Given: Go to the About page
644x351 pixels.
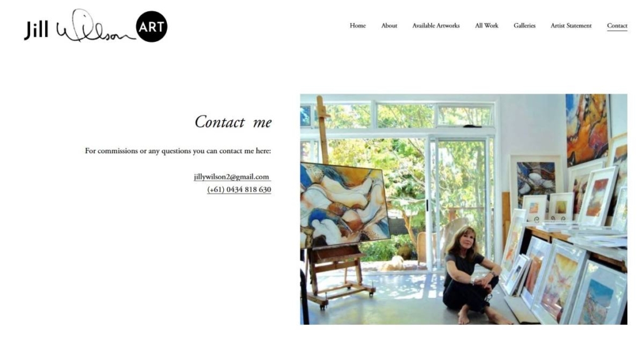Looking at the screenshot, I should coord(389,26).
